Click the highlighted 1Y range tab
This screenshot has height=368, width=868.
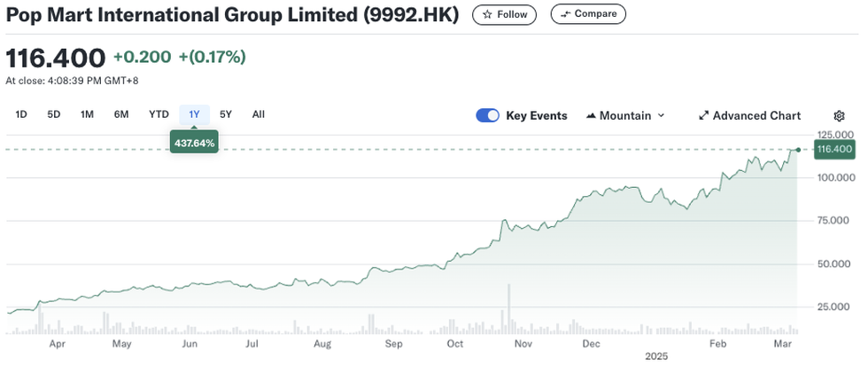[x=194, y=114]
